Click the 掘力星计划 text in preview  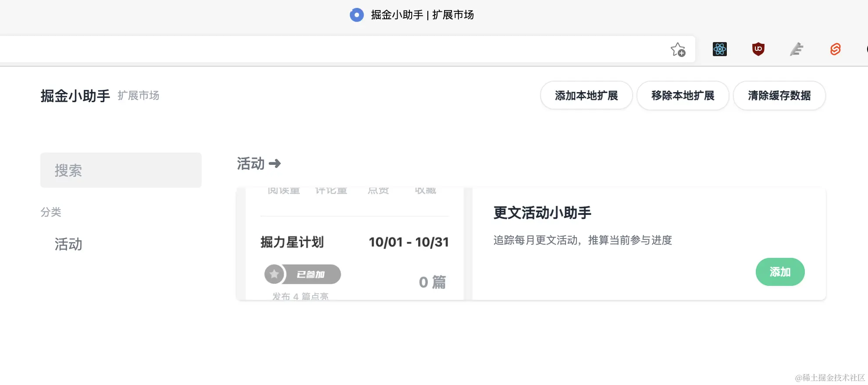(292, 242)
